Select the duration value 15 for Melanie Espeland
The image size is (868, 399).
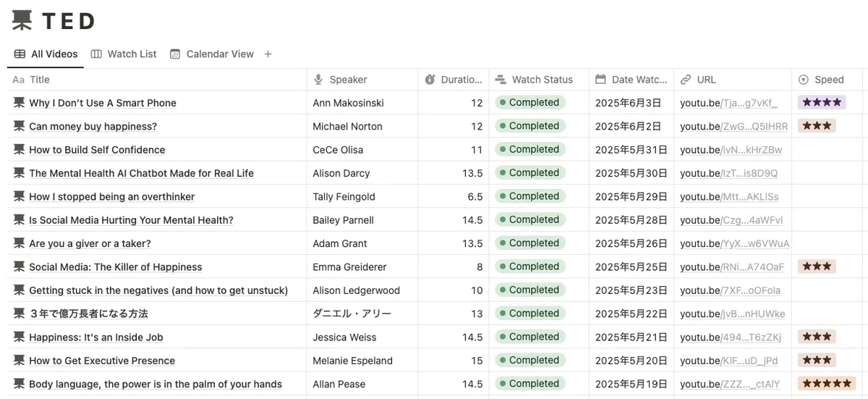tap(477, 360)
